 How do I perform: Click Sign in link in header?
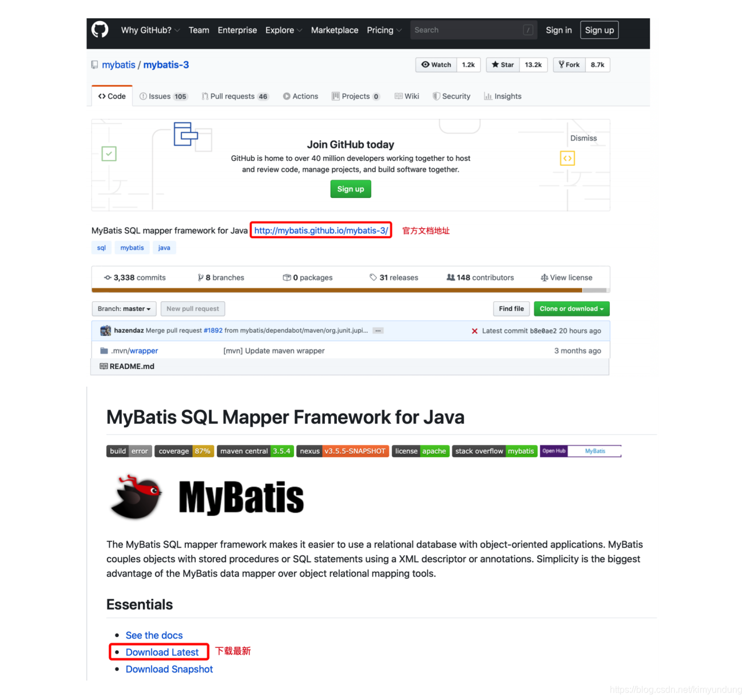click(x=559, y=30)
